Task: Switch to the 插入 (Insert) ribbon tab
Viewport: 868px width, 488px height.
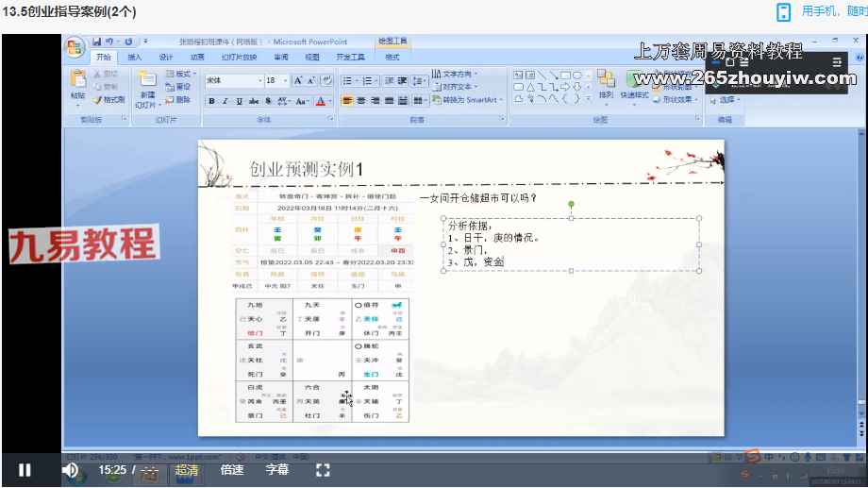Action: pos(135,57)
